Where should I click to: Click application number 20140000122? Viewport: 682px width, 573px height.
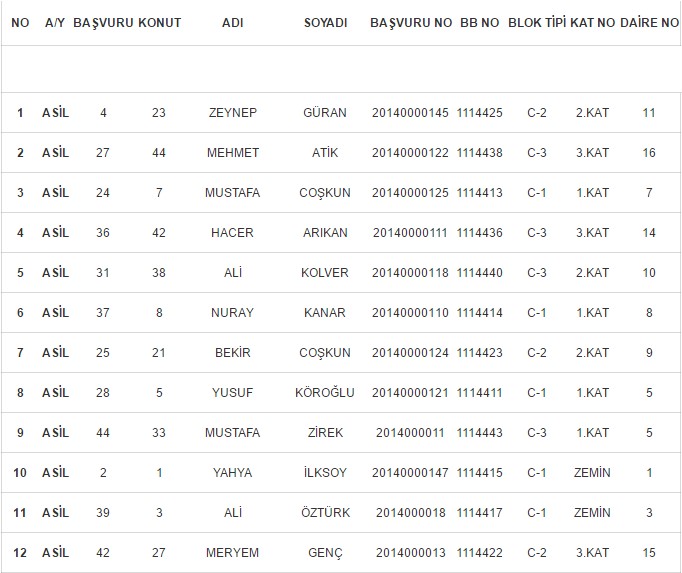coord(410,153)
